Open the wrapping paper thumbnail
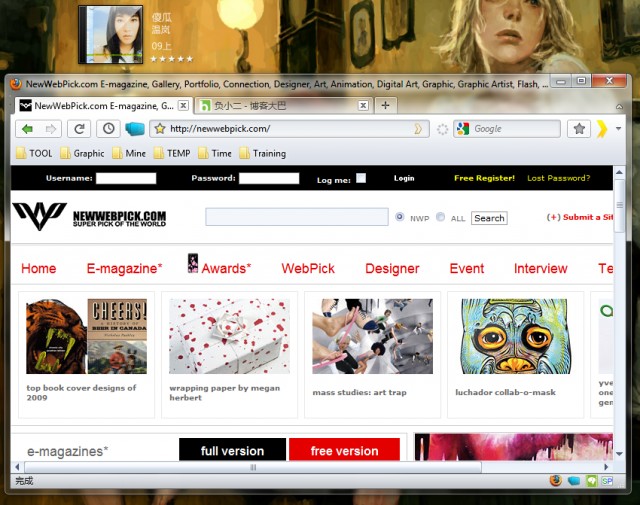640x505 pixels. tap(229, 336)
